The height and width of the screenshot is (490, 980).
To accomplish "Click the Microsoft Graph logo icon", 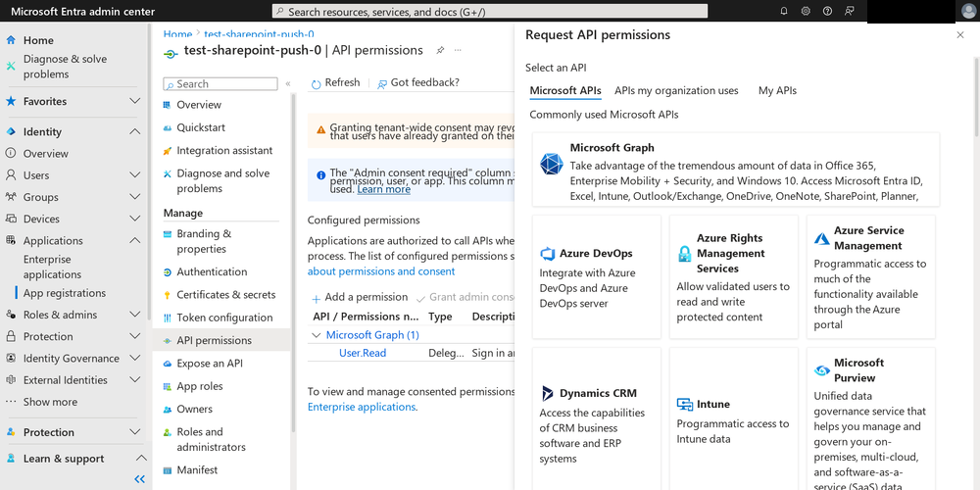I will [x=551, y=164].
